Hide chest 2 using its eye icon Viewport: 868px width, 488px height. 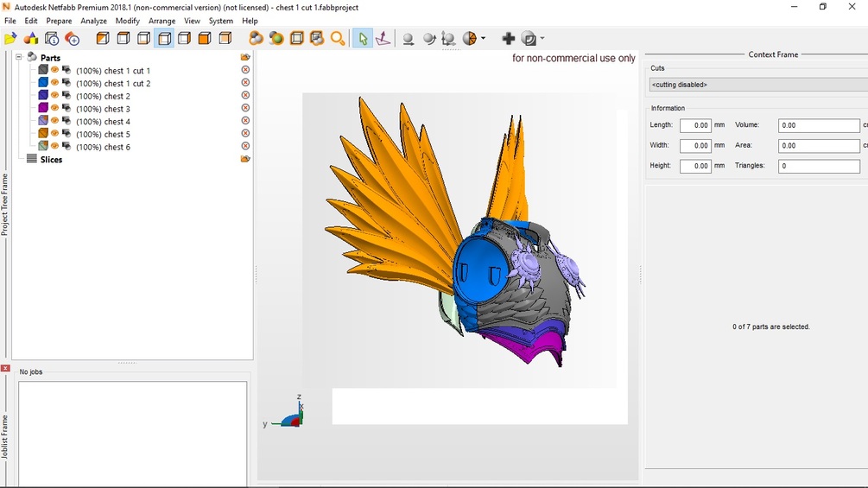[54, 96]
